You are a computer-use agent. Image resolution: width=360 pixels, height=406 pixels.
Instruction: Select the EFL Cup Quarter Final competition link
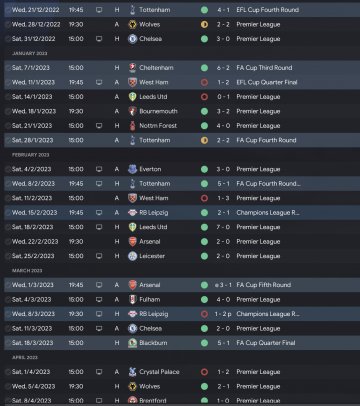click(267, 82)
